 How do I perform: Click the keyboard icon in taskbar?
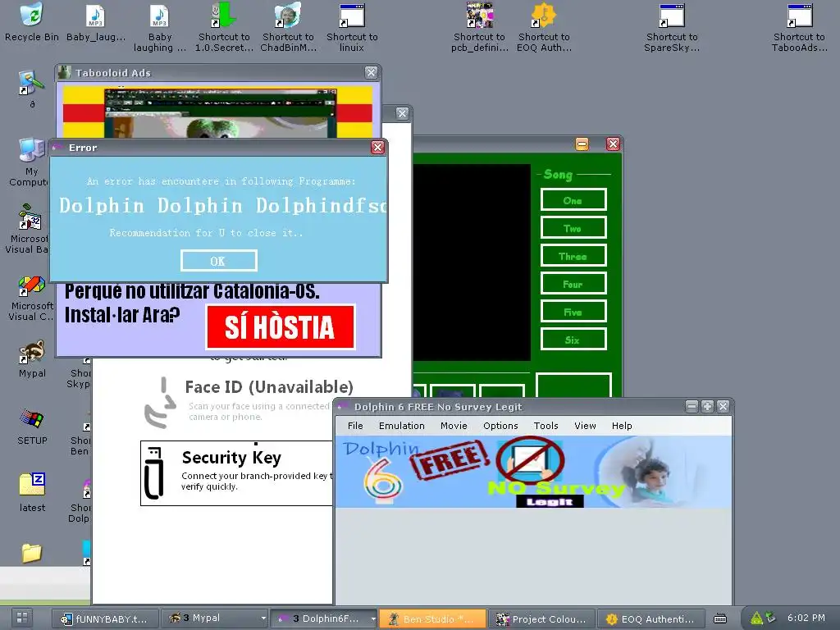(x=720, y=619)
